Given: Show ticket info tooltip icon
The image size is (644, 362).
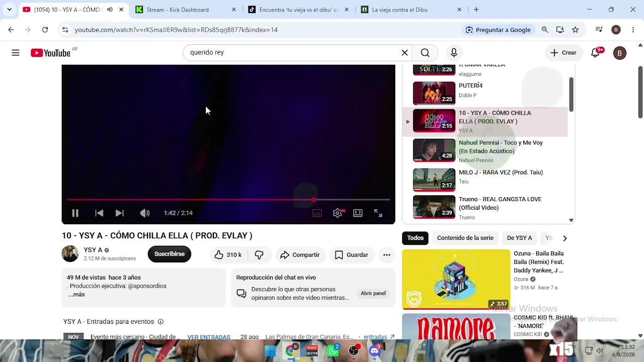Looking at the screenshot, I should 160,322.
